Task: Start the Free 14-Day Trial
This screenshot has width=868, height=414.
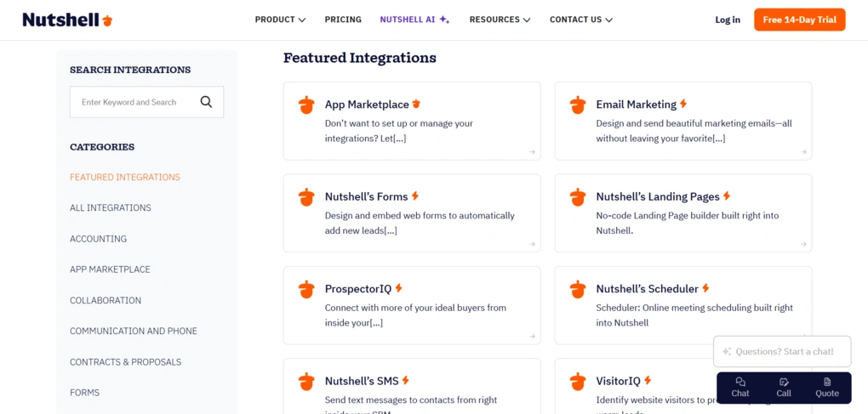Action: coord(799,20)
